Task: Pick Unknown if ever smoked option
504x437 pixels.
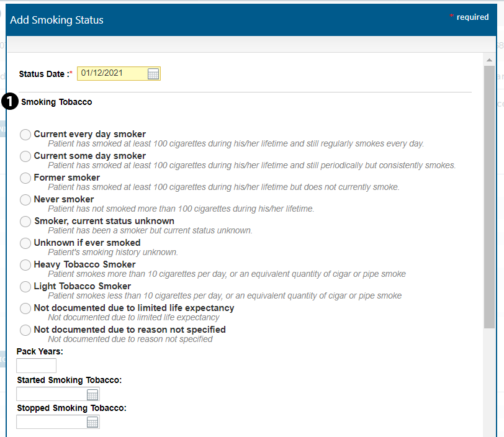Action: pyautogui.click(x=25, y=243)
